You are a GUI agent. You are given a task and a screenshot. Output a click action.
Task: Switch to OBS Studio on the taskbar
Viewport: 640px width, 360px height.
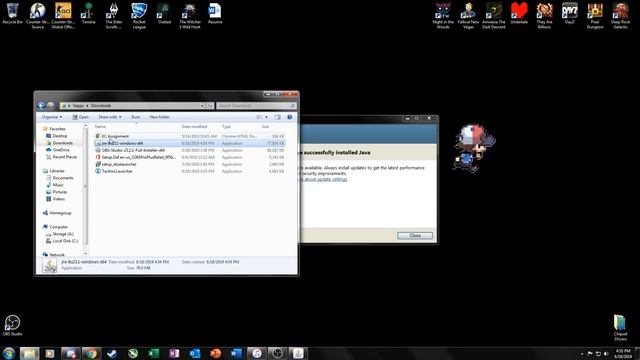tap(278, 353)
